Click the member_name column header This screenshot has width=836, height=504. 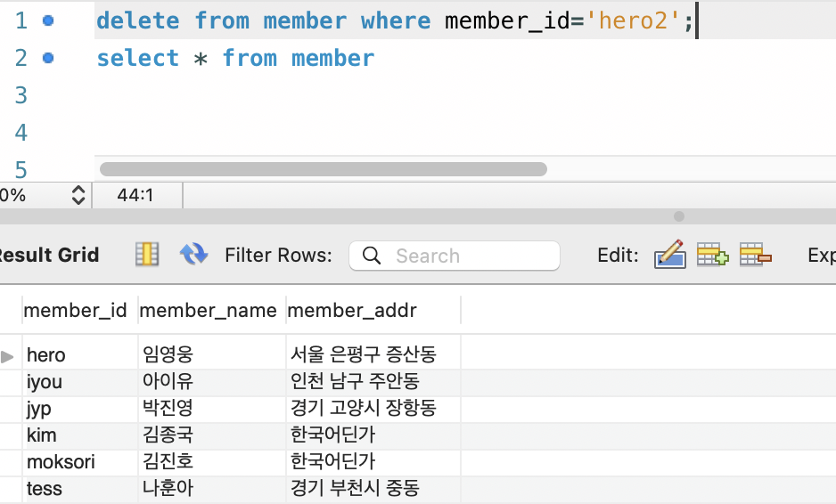coord(211,310)
